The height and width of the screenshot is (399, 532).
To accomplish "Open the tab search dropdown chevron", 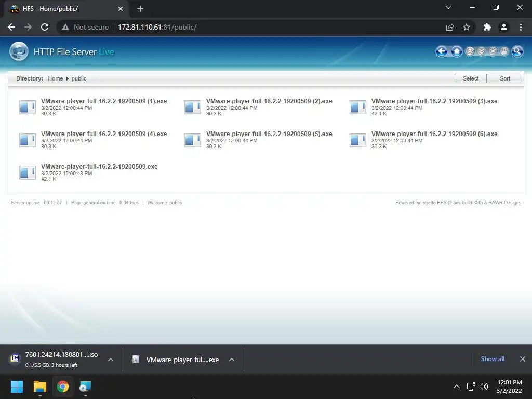I will click(x=448, y=7).
